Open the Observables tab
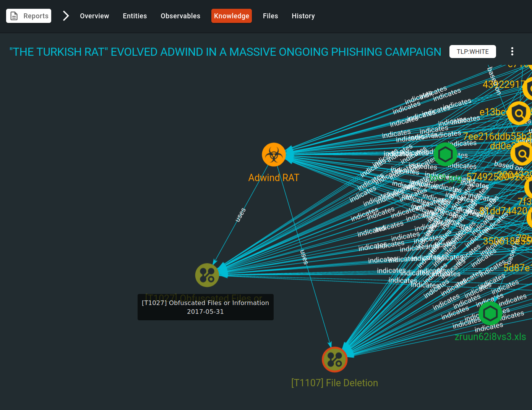This screenshot has height=410, width=532. pos(180,16)
